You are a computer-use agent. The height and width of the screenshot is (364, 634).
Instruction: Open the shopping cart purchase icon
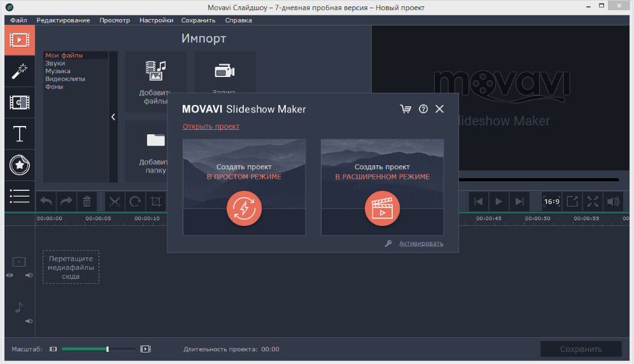[x=405, y=109]
